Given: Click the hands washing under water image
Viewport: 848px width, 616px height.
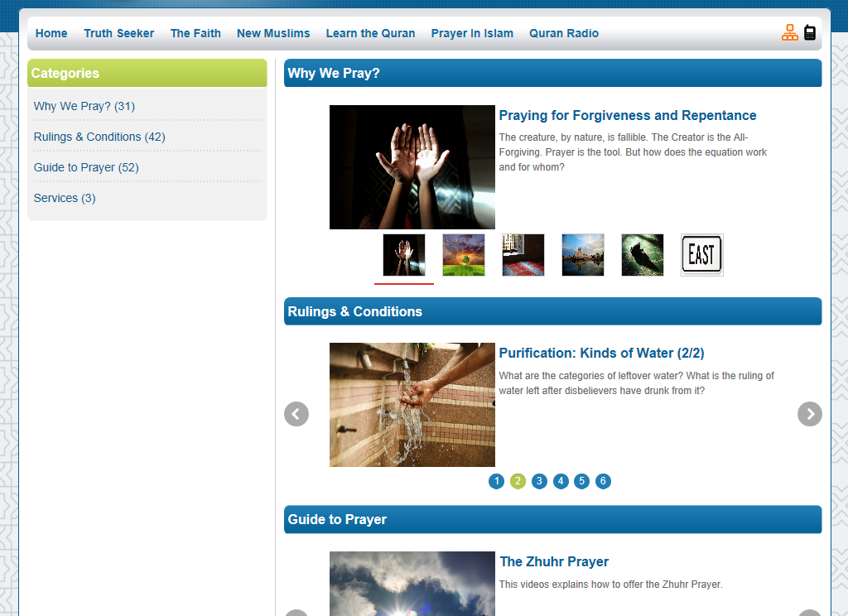Looking at the screenshot, I should click(x=412, y=405).
